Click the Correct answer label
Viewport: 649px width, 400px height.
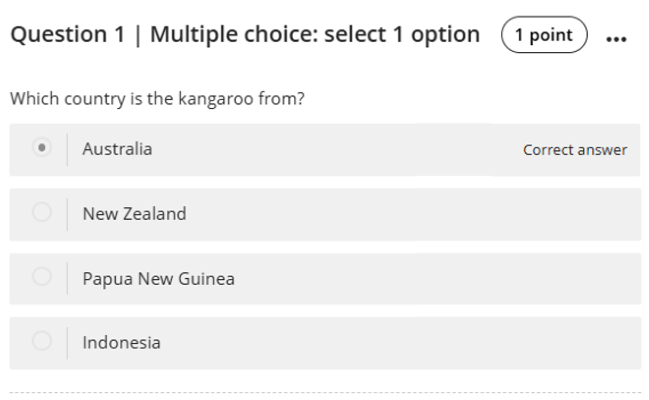(x=575, y=150)
